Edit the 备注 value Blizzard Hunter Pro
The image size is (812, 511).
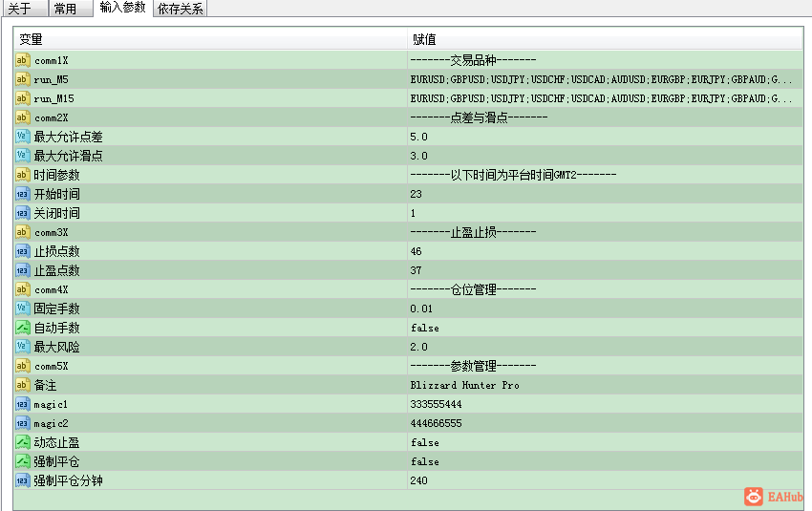(x=464, y=385)
